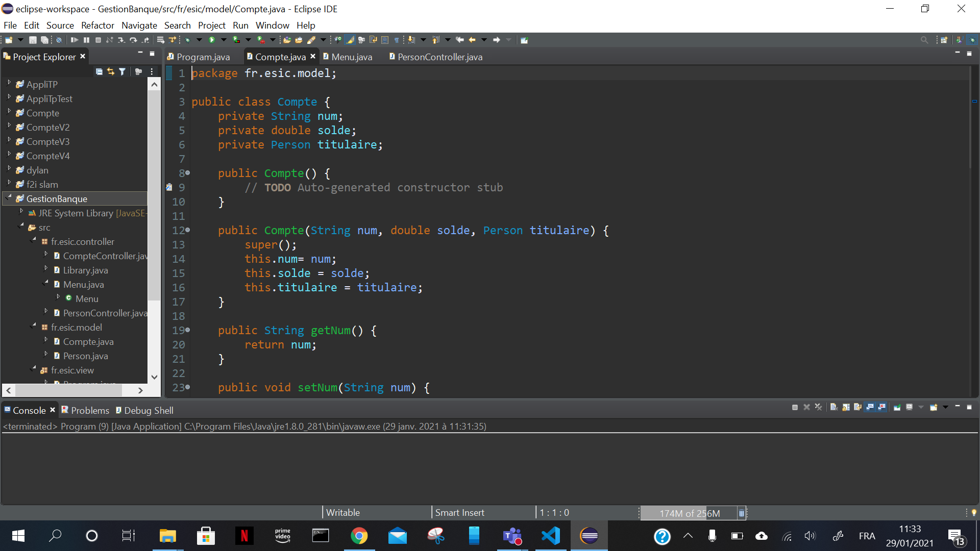Open the Refactor menu

pos(97,25)
